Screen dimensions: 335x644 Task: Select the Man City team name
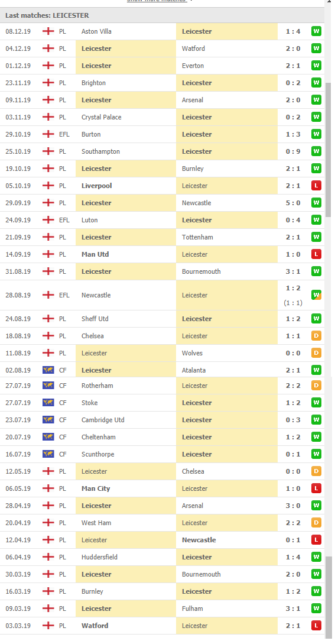click(96, 488)
